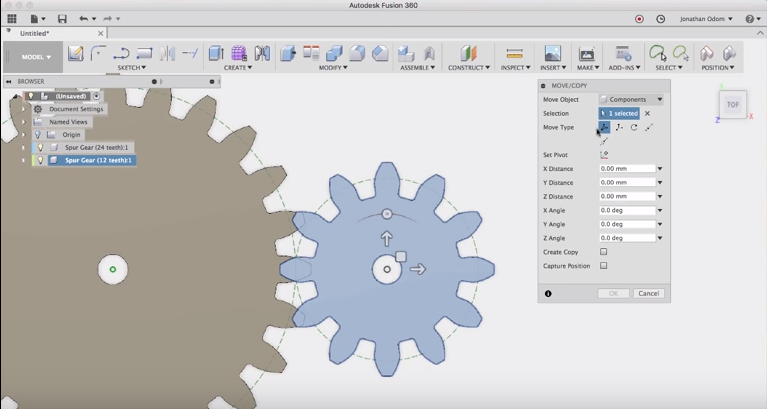
Task: Click the 3D Print icon in Make
Action: (x=587, y=53)
